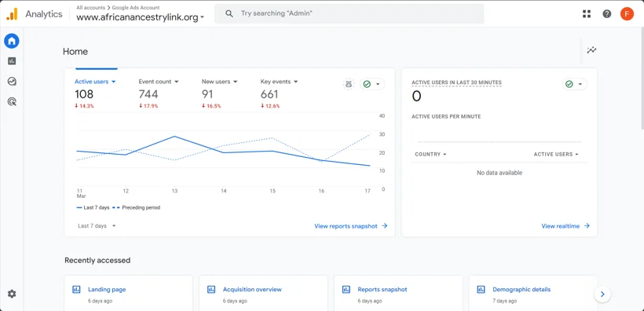This screenshot has height=311, width=644.
Task: Click the Recently accessed heading
Action: [x=97, y=260]
